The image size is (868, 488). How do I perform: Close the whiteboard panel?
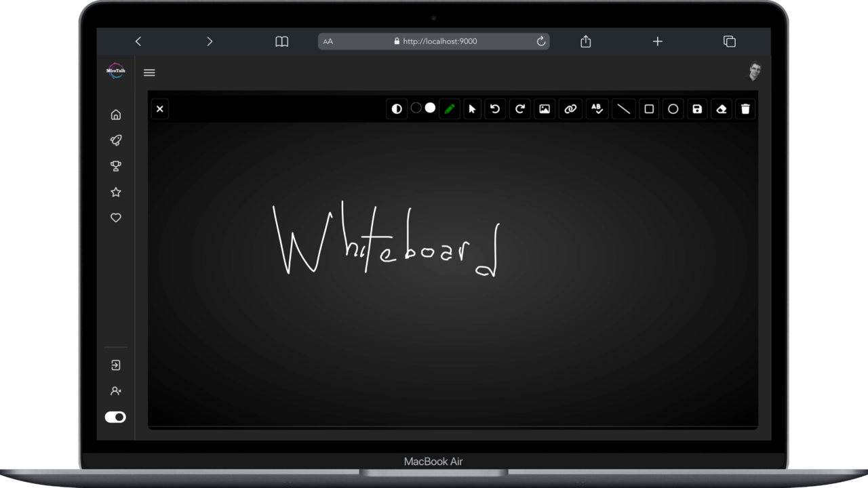coord(159,108)
